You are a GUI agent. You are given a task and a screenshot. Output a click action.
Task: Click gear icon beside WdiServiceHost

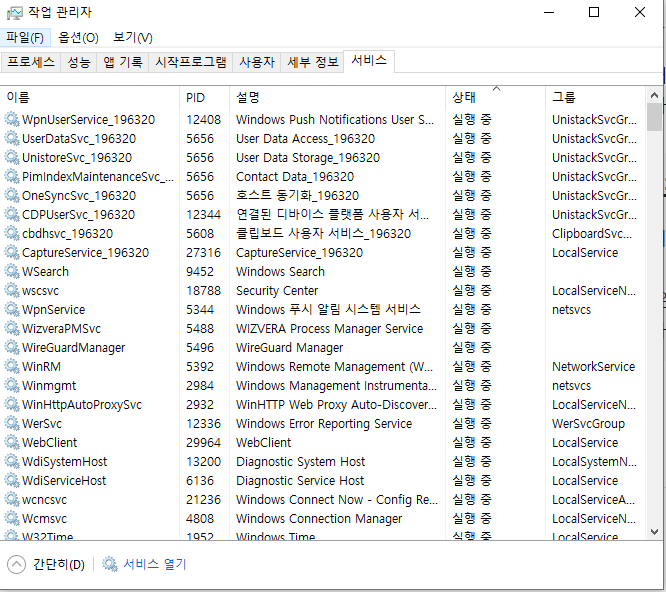click(x=12, y=480)
